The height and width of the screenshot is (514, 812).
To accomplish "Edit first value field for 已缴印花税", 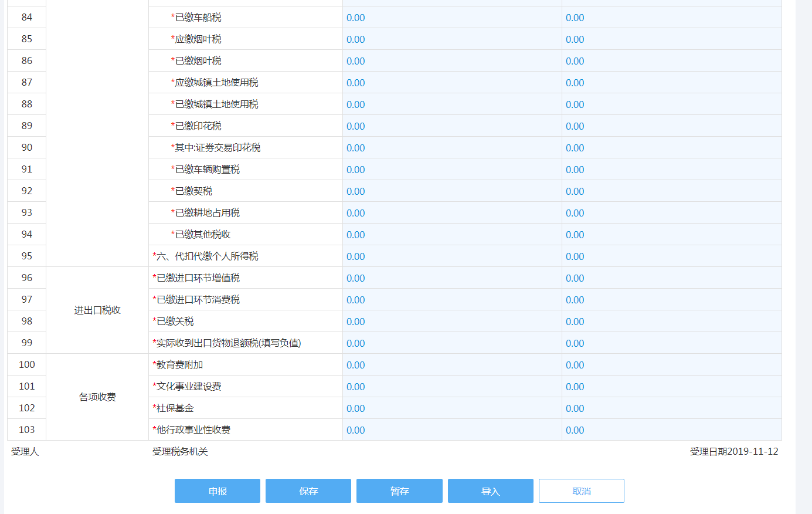I will (x=452, y=126).
